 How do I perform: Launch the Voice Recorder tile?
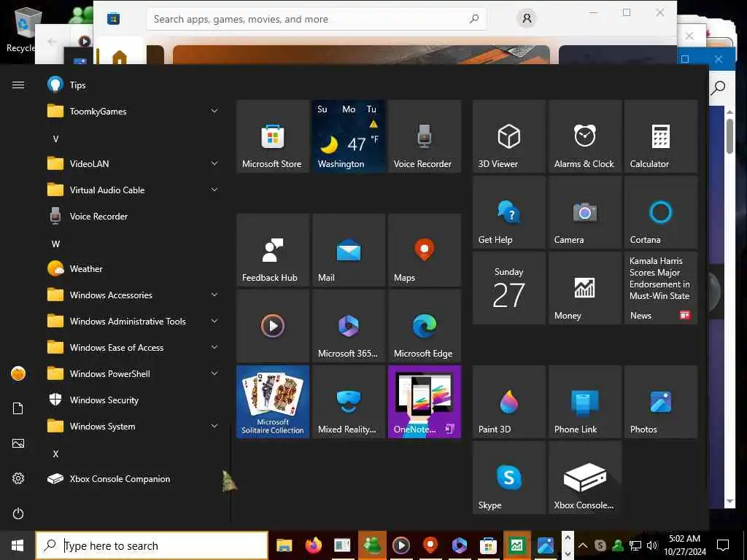(425, 136)
